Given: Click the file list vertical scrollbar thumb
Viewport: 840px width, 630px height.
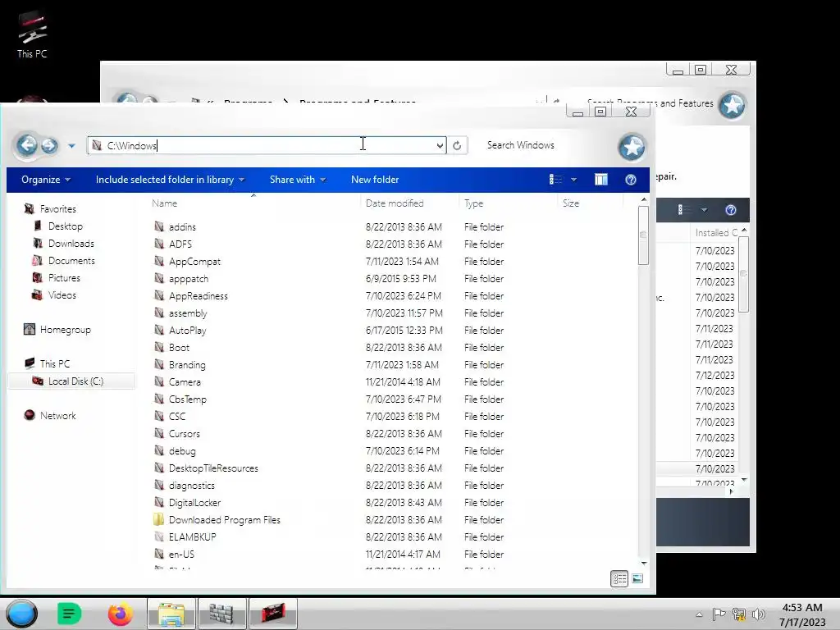Looking at the screenshot, I should [643, 235].
